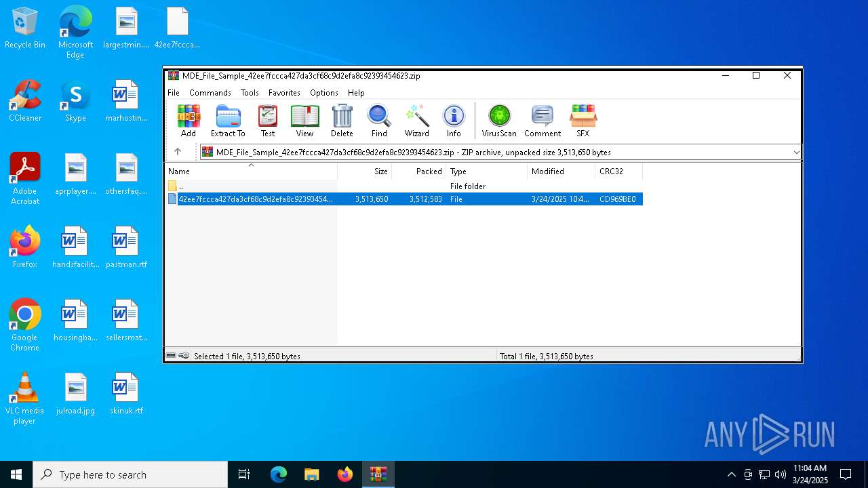This screenshot has height=488, width=868.
Task: Open the Favorites menu
Action: click(x=284, y=92)
